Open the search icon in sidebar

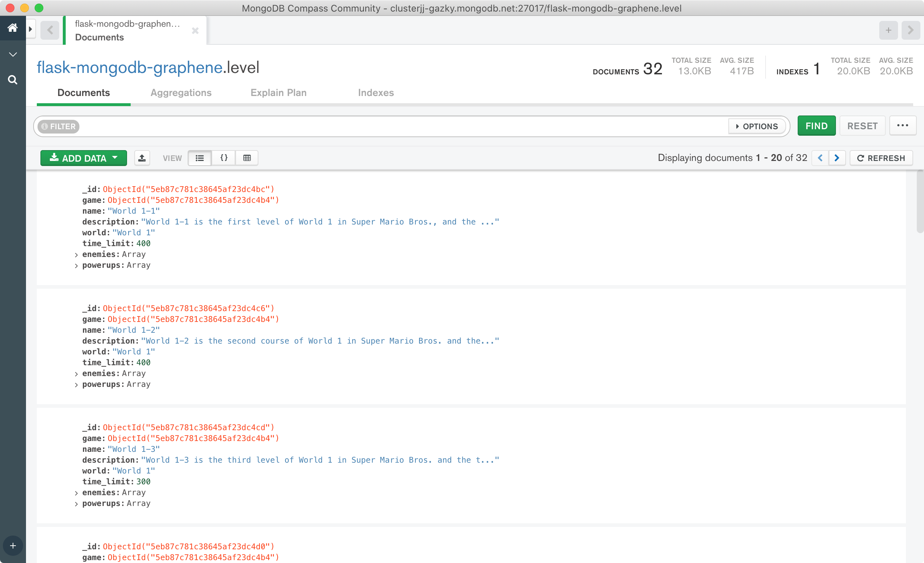click(x=13, y=80)
